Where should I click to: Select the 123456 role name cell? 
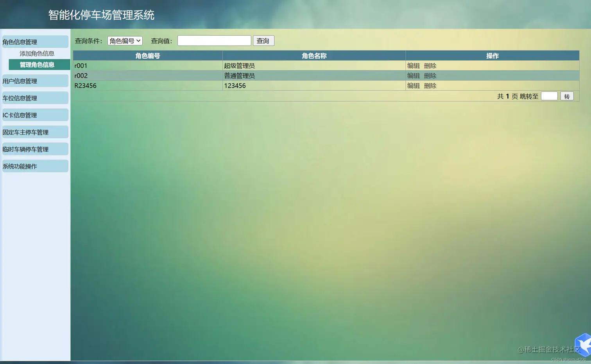click(x=314, y=86)
